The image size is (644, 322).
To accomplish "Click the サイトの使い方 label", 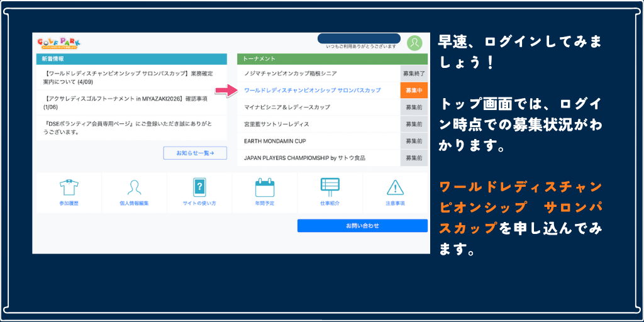I will (199, 203).
